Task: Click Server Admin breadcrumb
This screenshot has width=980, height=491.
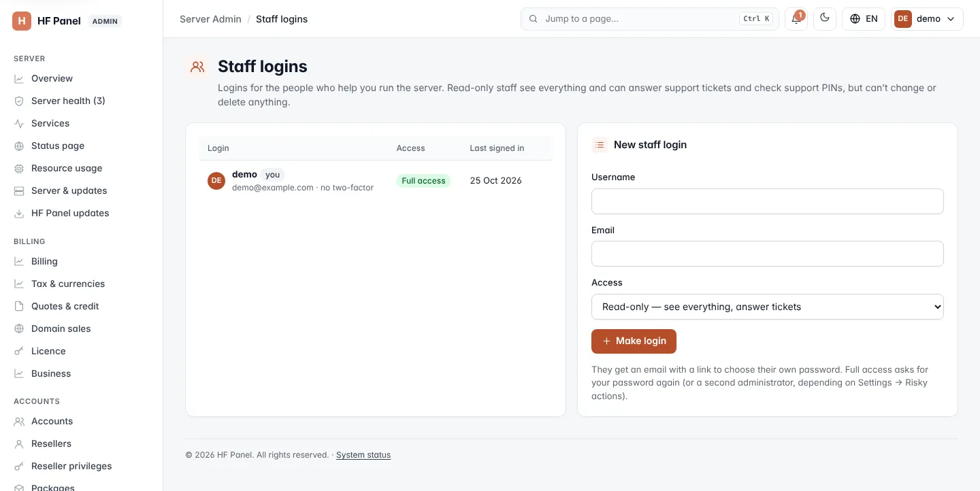Action: coord(210,19)
